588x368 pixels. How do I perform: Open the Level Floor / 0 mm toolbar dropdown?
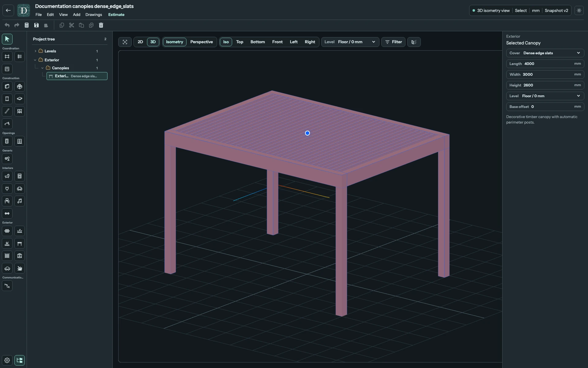pos(350,42)
